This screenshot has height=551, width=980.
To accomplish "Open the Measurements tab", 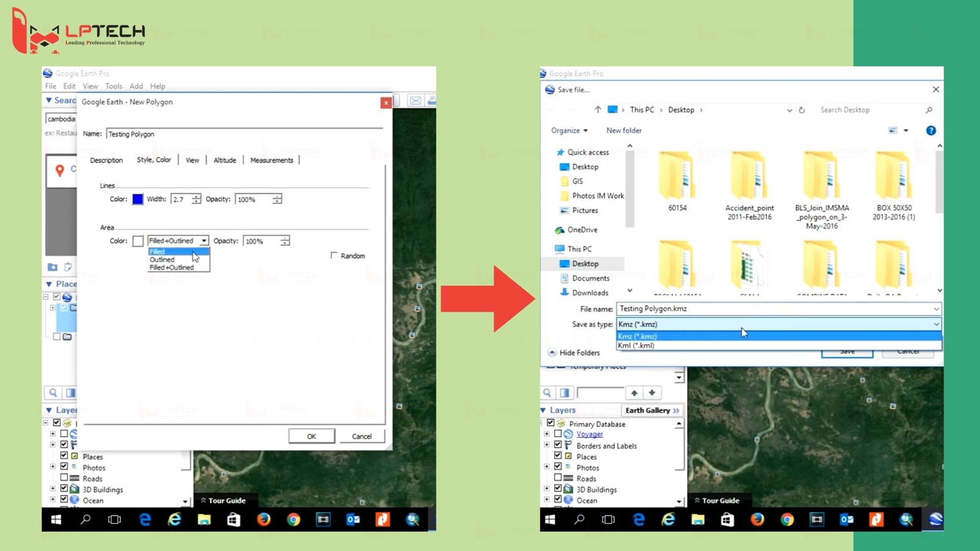I will (x=272, y=160).
